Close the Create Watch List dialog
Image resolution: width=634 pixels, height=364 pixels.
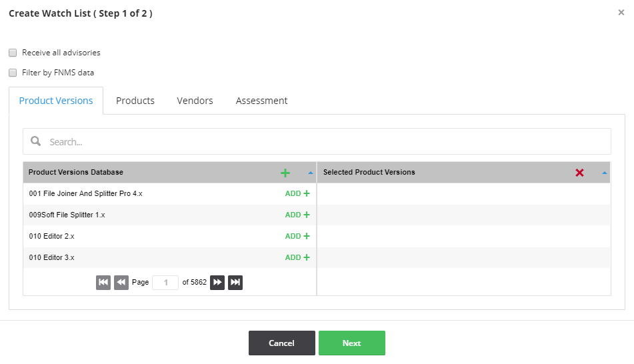point(621,13)
